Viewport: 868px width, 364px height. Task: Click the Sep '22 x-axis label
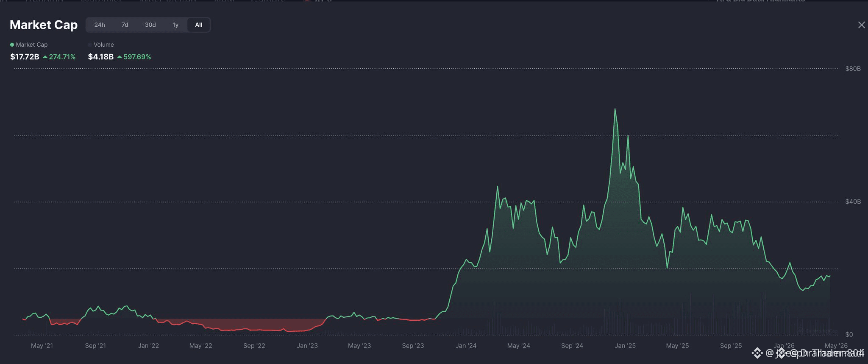pyautogui.click(x=254, y=346)
